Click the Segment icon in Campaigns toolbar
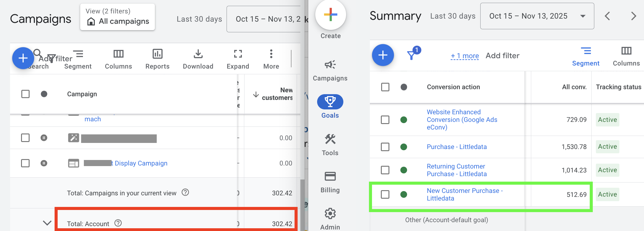Viewport: 644px width, 231px height. [78, 54]
